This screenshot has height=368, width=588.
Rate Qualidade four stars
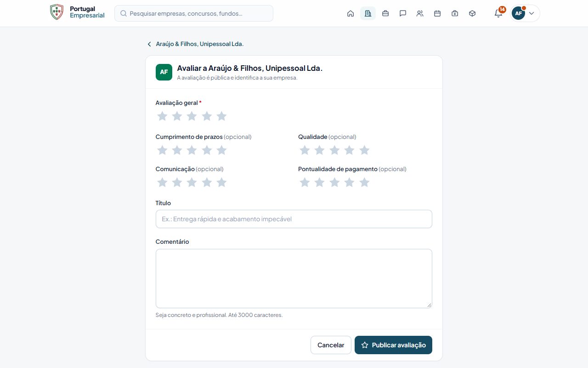point(350,150)
